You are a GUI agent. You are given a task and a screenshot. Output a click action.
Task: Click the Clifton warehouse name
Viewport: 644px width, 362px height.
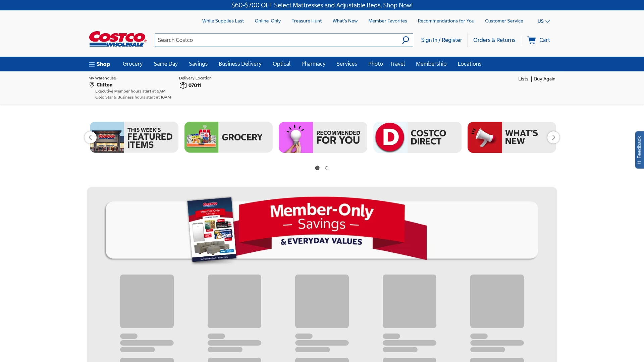pyautogui.click(x=105, y=85)
